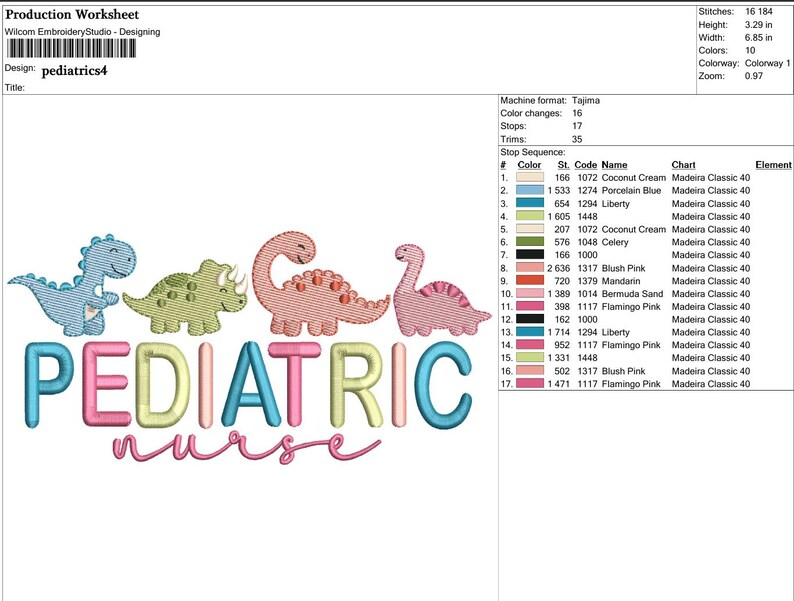Click Madeira Classic 40 in row 17
This screenshot has height=601, width=794.
710,384
